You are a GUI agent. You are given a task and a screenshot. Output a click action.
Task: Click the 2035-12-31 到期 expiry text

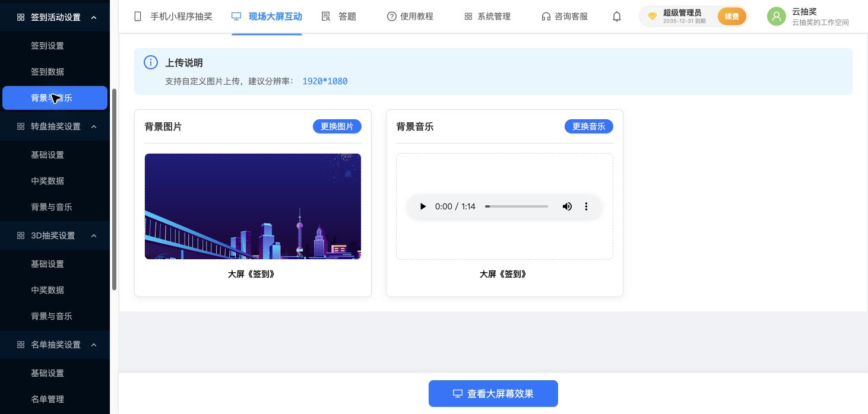click(x=685, y=21)
